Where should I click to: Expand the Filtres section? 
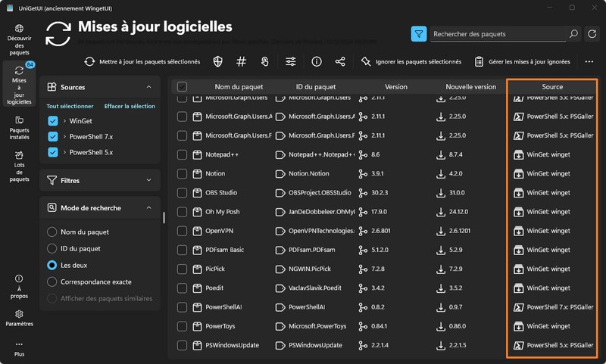click(x=148, y=181)
